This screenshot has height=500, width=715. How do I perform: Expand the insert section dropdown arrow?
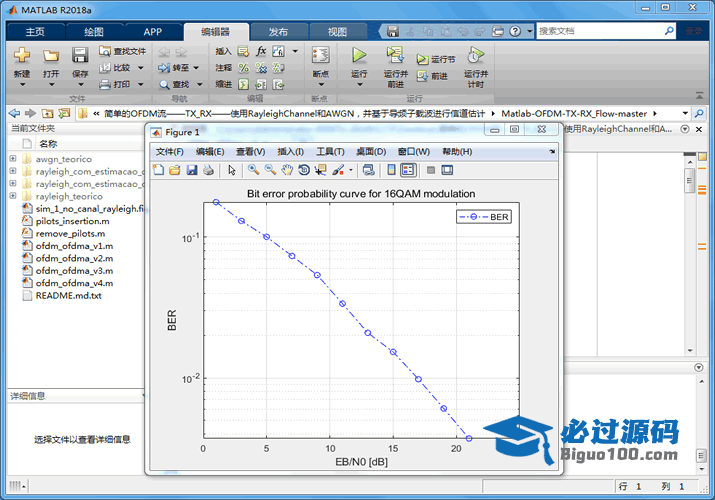tap(295, 51)
